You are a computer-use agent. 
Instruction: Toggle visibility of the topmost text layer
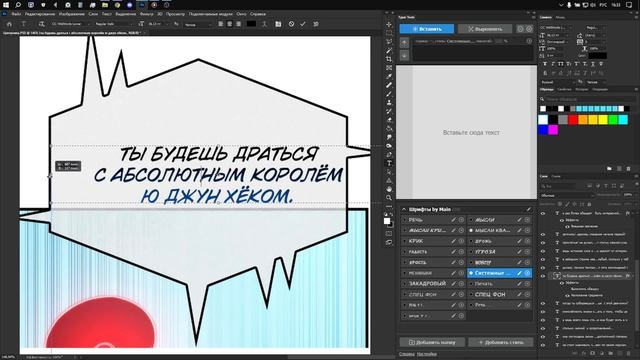pyautogui.click(x=543, y=213)
